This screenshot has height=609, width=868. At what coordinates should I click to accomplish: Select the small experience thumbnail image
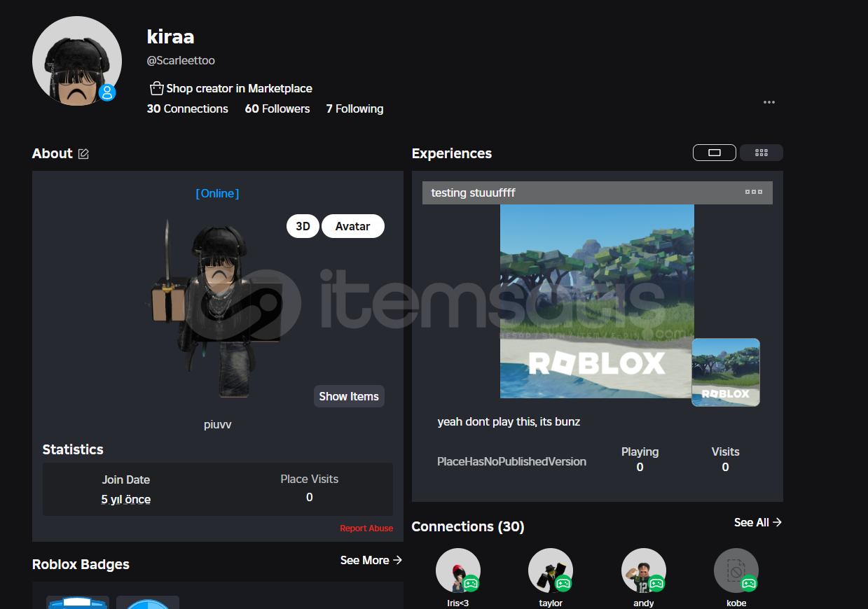(725, 372)
